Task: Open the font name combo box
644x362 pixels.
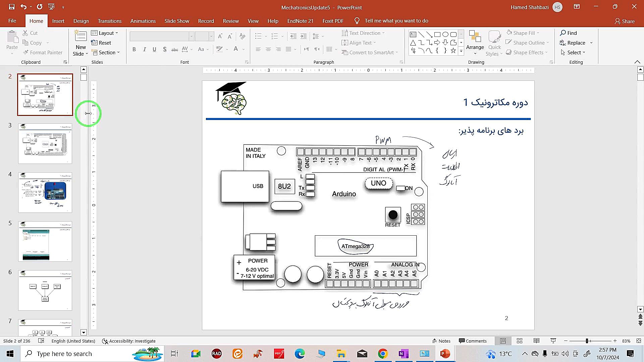Action: (162, 36)
